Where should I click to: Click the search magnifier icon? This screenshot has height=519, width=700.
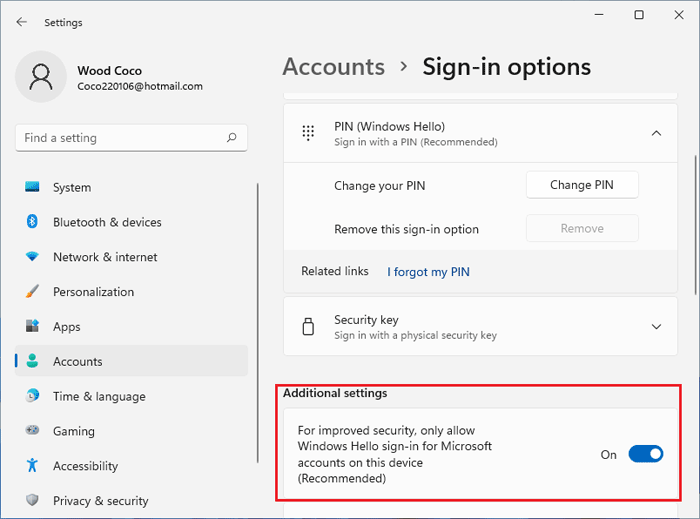pyautogui.click(x=231, y=137)
